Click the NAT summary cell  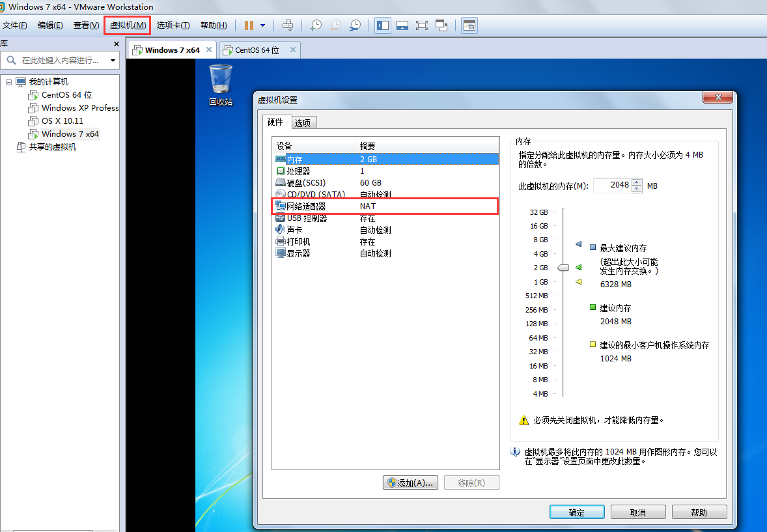click(368, 206)
